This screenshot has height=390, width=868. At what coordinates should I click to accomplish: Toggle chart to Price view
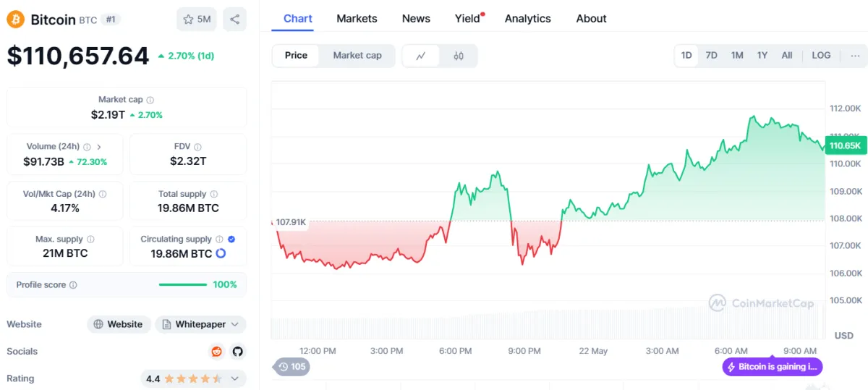click(296, 56)
